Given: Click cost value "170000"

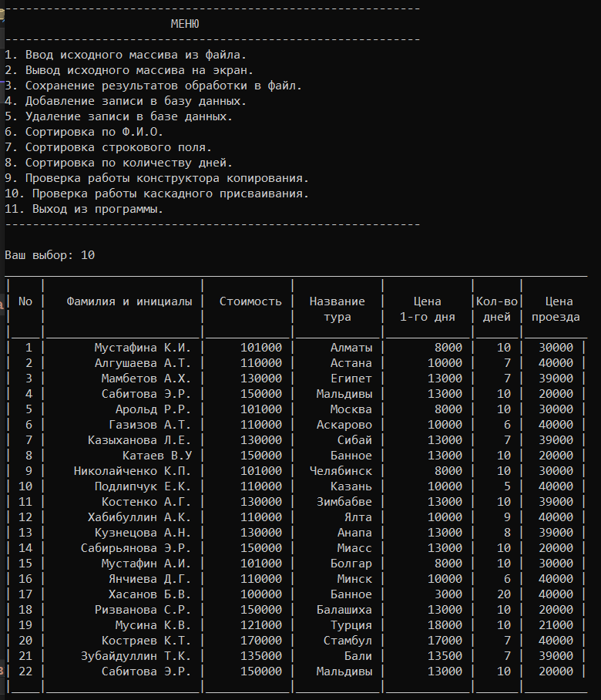Looking at the screenshot, I should [x=261, y=641].
